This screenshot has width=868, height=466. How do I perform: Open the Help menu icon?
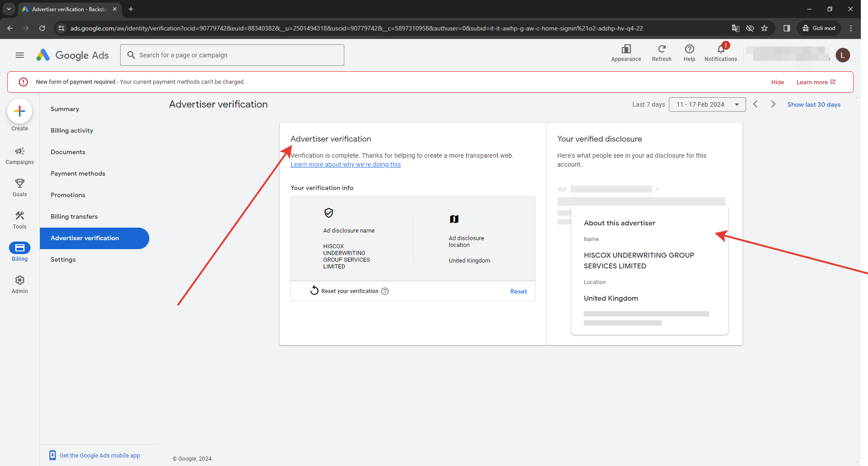coord(690,53)
